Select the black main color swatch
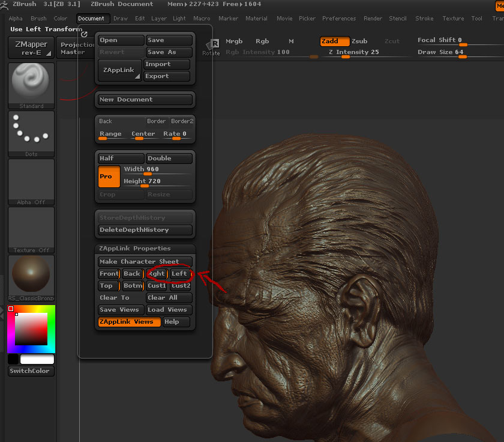 13,359
